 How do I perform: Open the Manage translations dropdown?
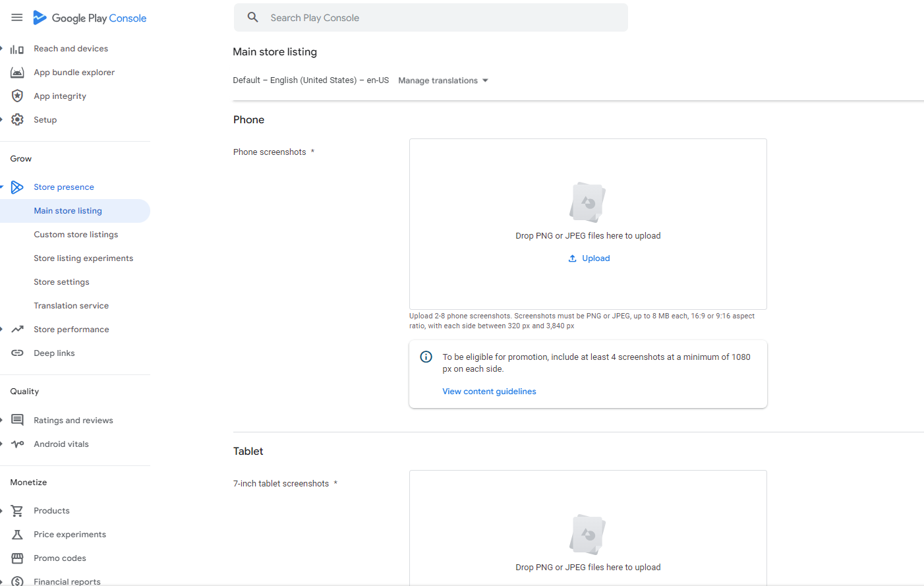(443, 80)
